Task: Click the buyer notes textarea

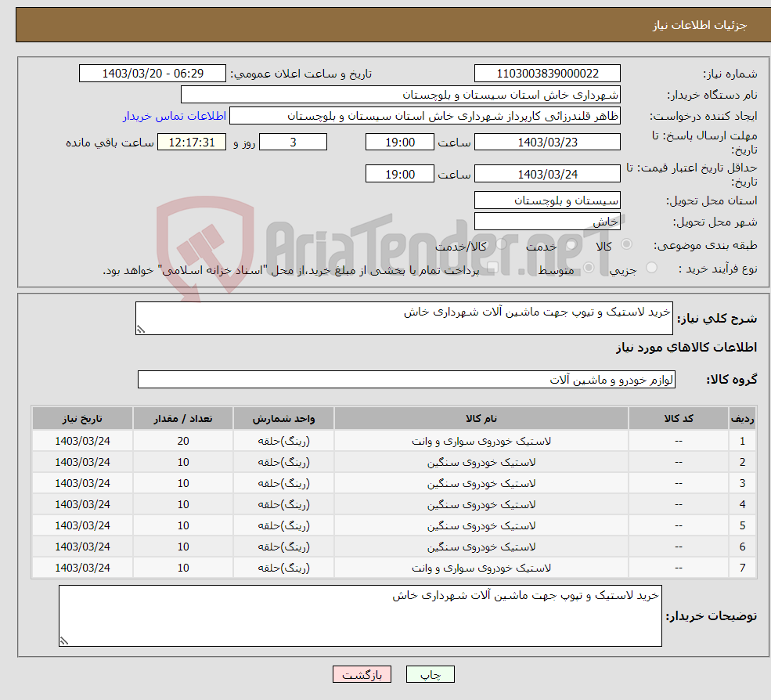Action: 360,615
